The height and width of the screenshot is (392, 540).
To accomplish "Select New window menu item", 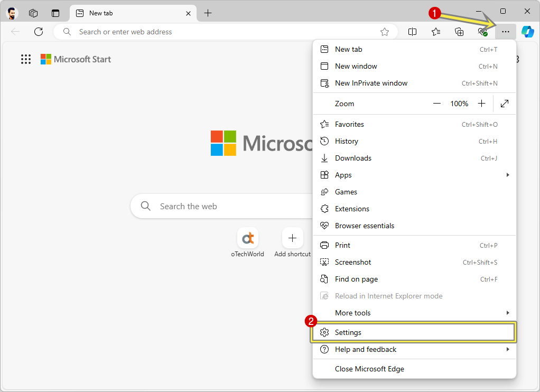I will pos(414,66).
